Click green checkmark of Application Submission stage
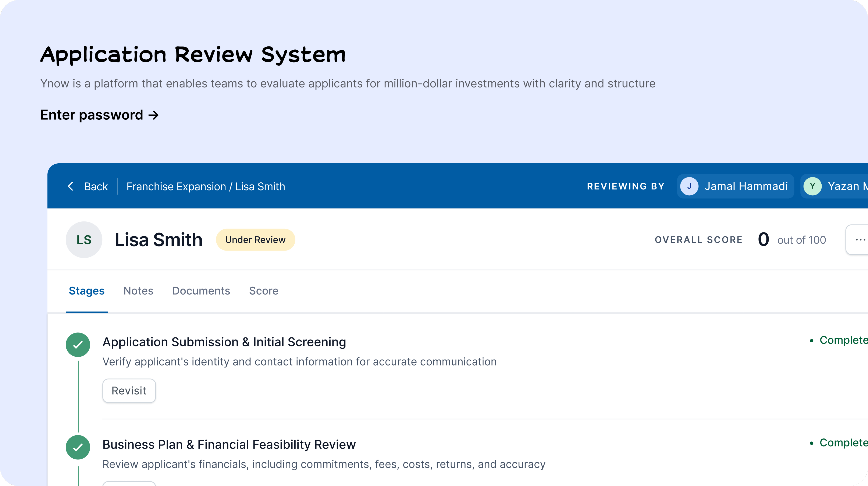Screen dimensions: 868x486 tap(78, 345)
